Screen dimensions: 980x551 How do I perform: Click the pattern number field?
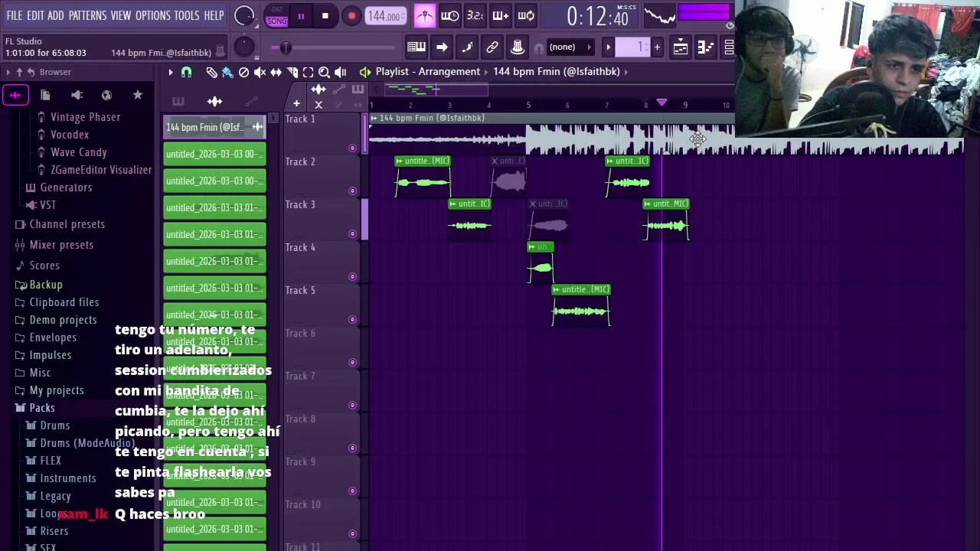633,47
